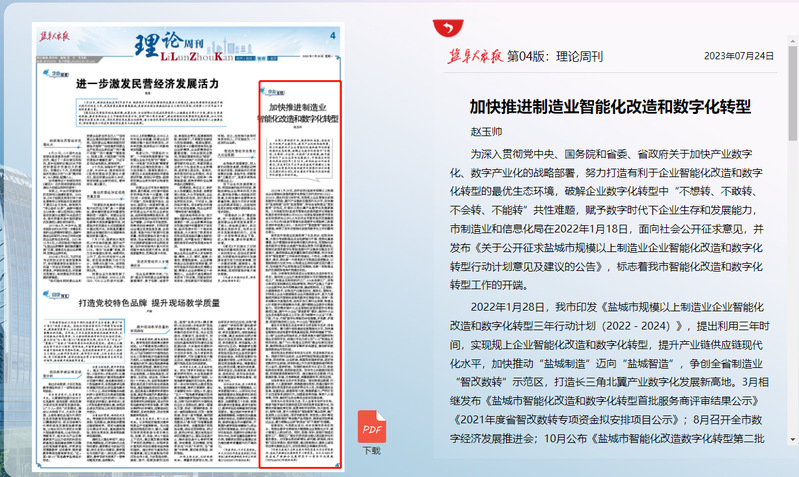
Task: Click the article title 加快推进制造业智能化改造和数字化转型
Action: pos(610,106)
